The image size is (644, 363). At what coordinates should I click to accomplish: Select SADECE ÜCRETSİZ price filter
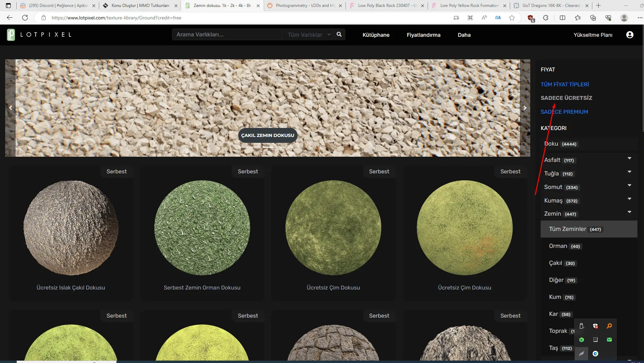click(x=566, y=98)
